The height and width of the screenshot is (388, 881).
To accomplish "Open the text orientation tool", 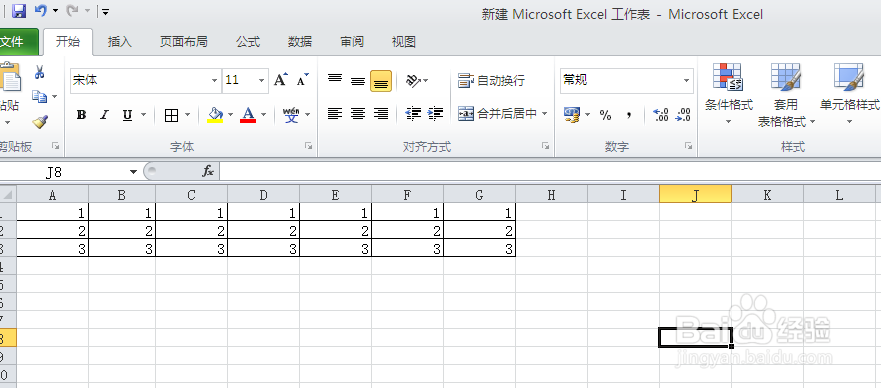I will coord(417,81).
